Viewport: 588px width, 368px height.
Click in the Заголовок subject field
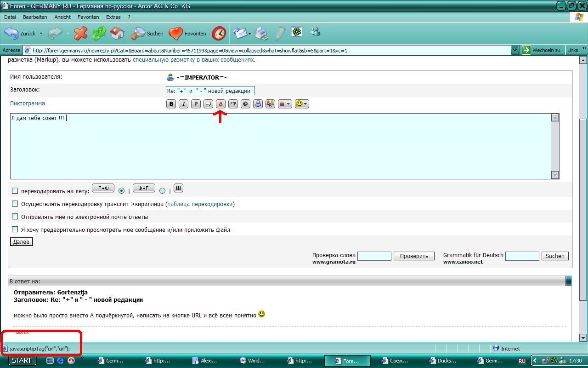coord(210,91)
